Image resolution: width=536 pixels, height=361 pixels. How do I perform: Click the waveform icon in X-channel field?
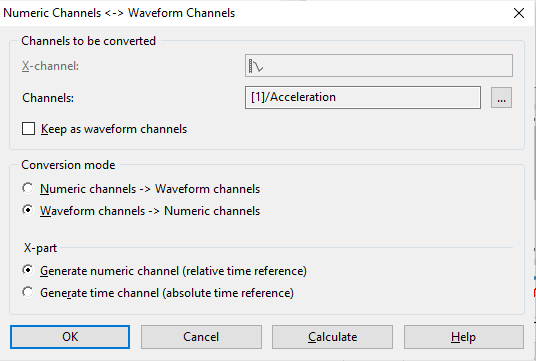click(256, 66)
